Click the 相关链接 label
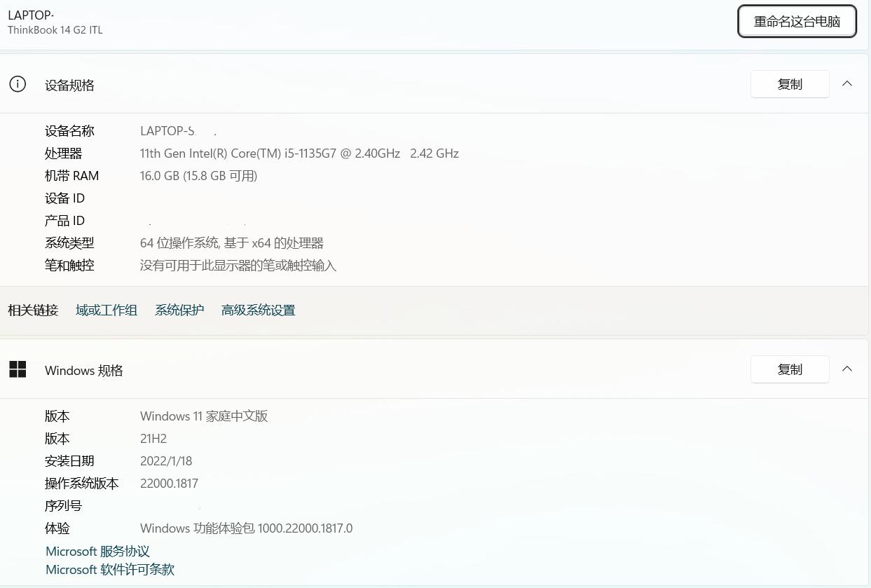Screen dimensions: 871x588 click(33, 310)
